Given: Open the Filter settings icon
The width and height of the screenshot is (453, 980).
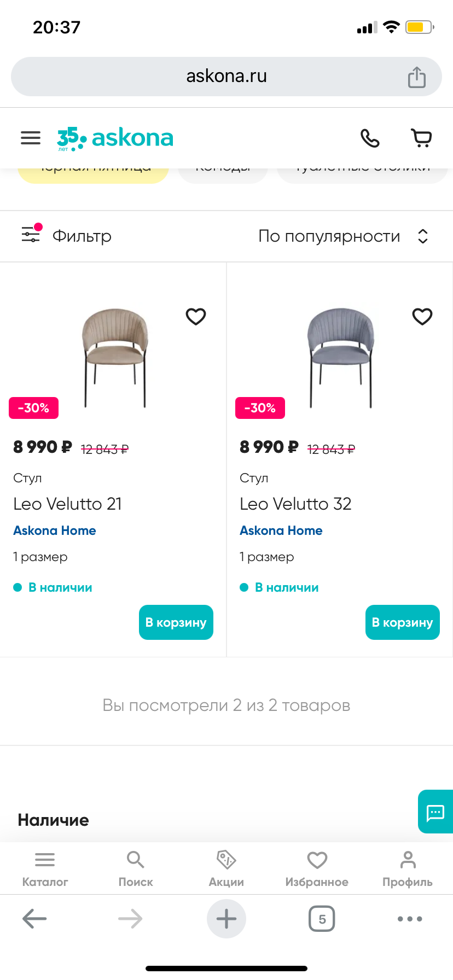Looking at the screenshot, I should point(31,235).
